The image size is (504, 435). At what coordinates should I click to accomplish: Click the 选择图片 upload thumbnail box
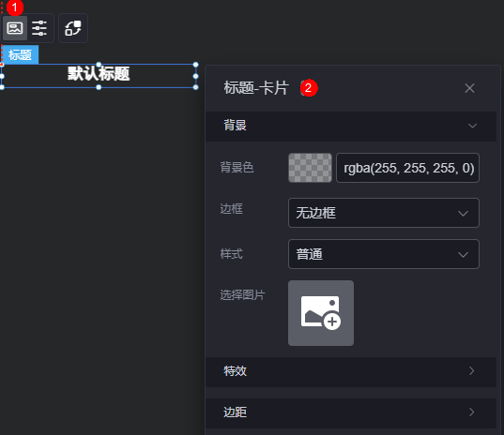pos(321,313)
